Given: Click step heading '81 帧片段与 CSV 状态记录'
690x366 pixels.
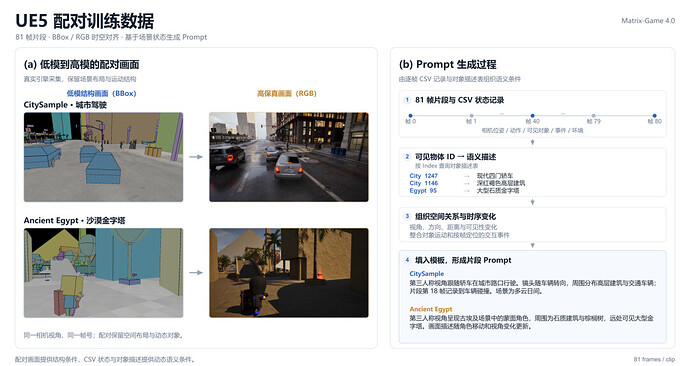Looking at the screenshot, I should (459, 100).
